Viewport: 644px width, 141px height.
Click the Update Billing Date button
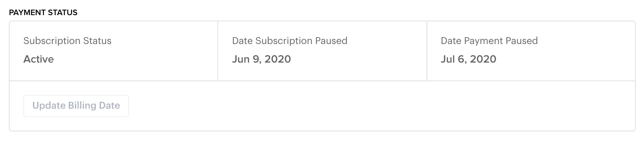tap(76, 106)
